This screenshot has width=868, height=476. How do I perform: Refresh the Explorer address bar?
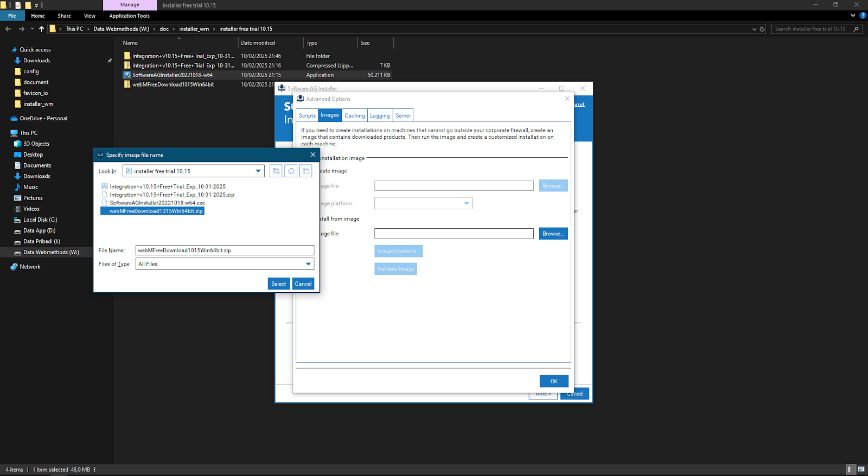point(762,29)
